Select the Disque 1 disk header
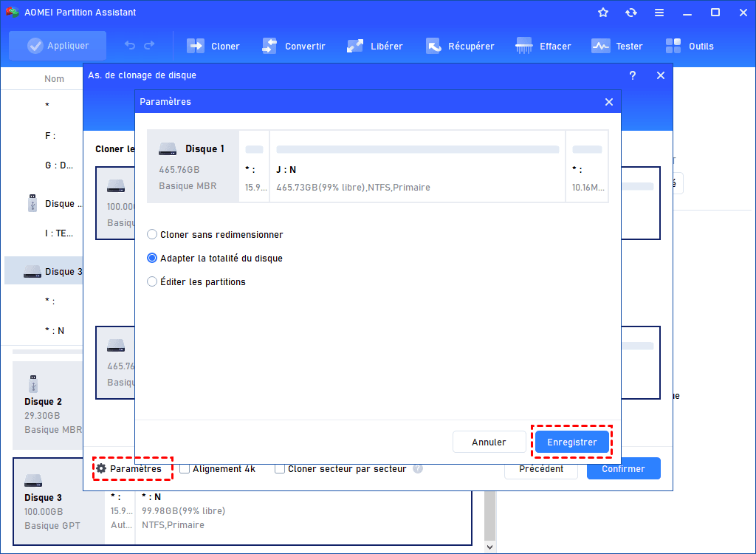The height and width of the screenshot is (554, 756). (193, 166)
